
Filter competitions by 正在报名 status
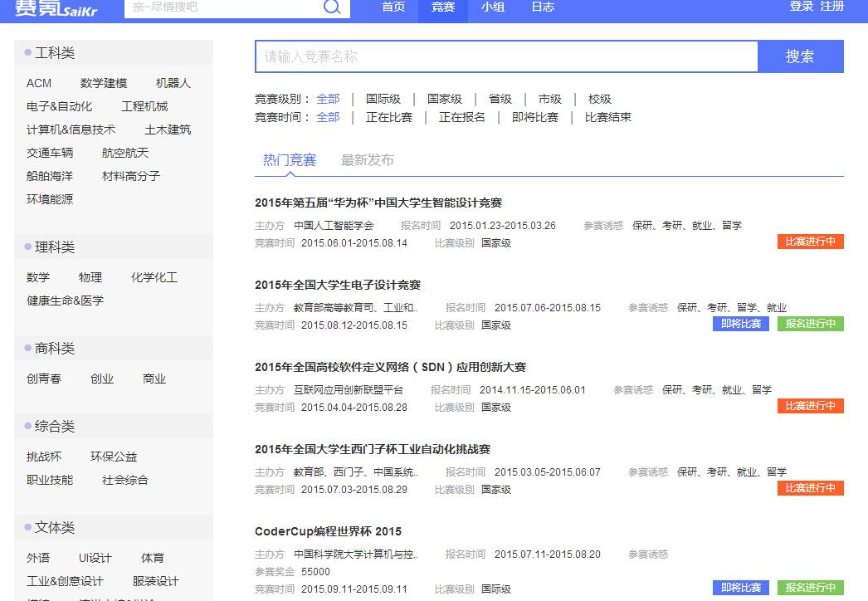point(461,117)
